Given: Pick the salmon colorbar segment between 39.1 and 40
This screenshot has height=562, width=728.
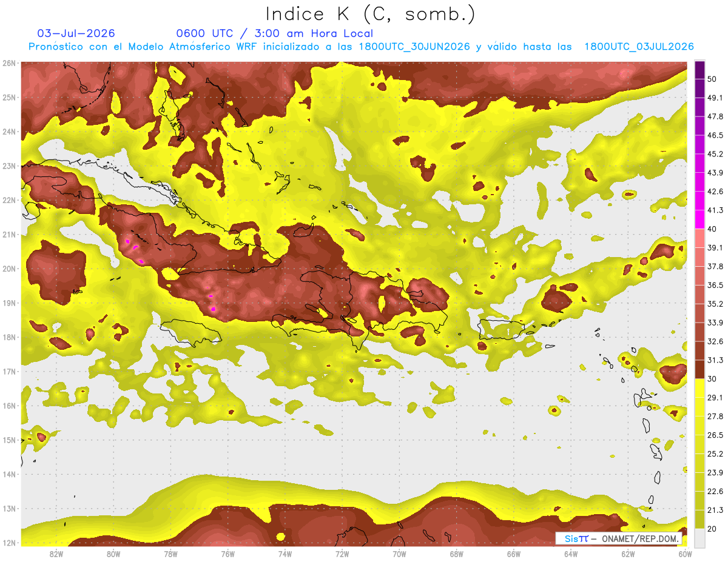Looking at the screenshot, I should pos(699,238).
